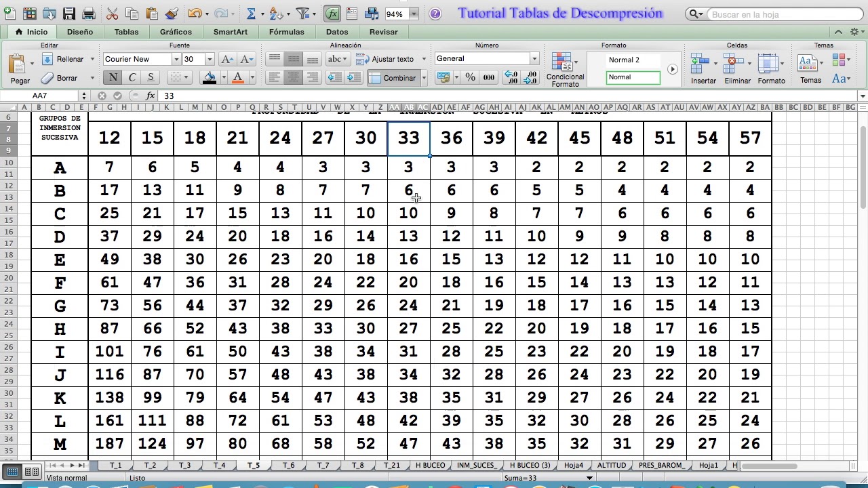Cut selection with scissors icon
Image resolution: width=868 pixels, height=488 pixels.
[113, 14]
